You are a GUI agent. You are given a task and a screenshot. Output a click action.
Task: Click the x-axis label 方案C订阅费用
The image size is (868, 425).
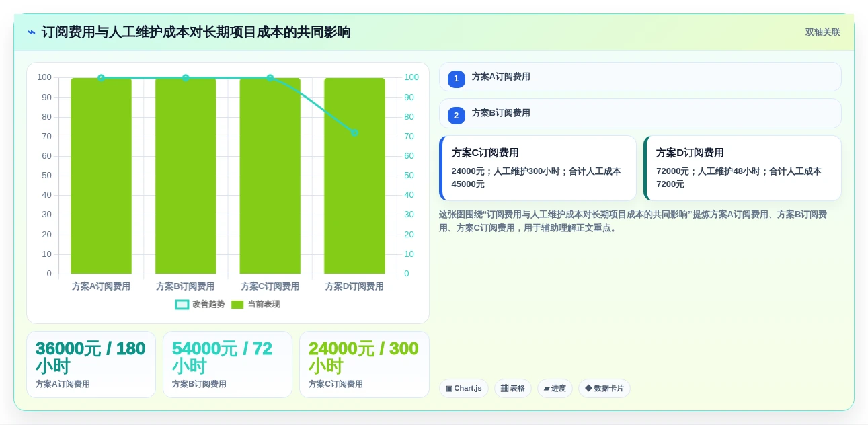click(x=270, y=286)
